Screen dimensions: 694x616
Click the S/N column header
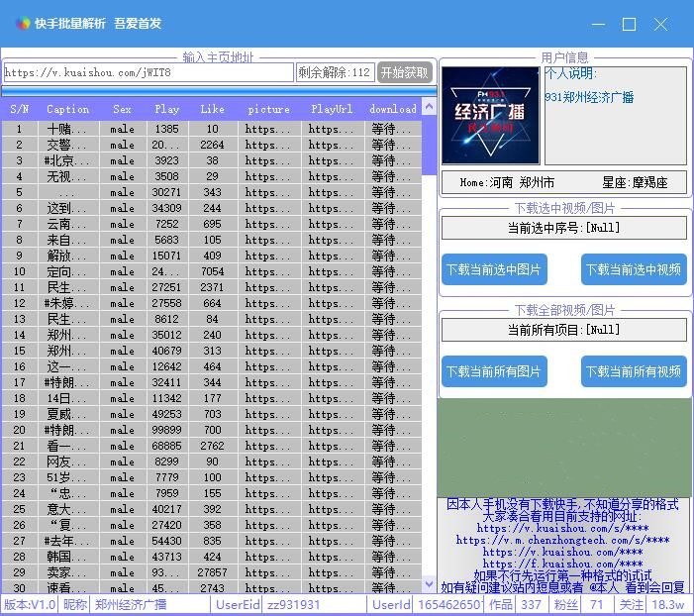[x=20, y=109]
